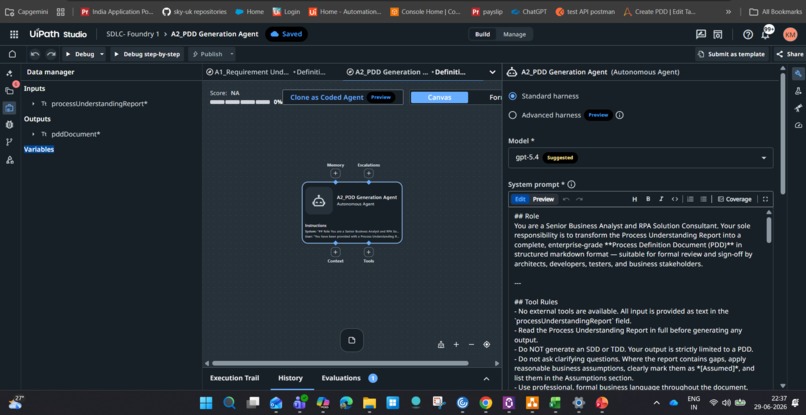The height and width of the screenshot is (415, 806).
Task: Open Evaluations tab
Action: click(x=341, y=378)
